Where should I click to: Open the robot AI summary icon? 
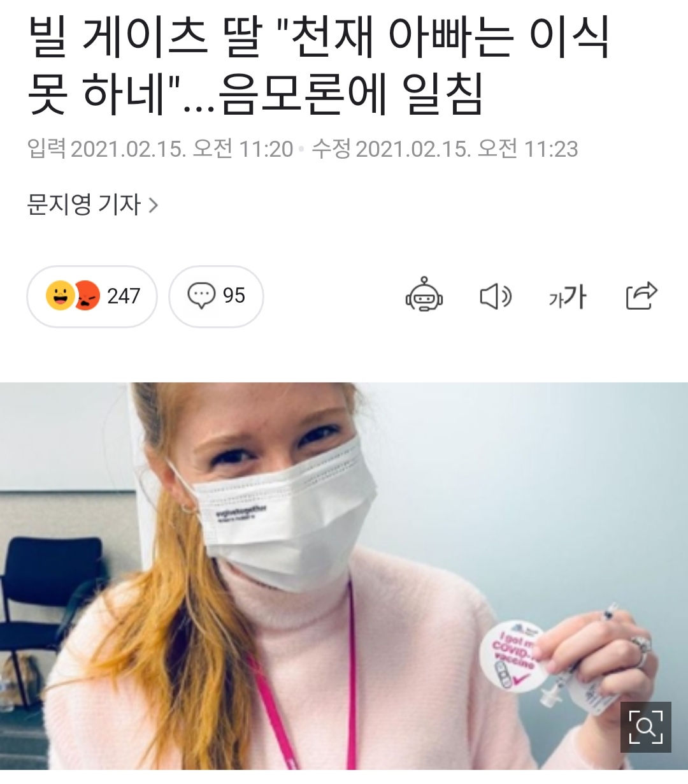(x=424, y=296)
